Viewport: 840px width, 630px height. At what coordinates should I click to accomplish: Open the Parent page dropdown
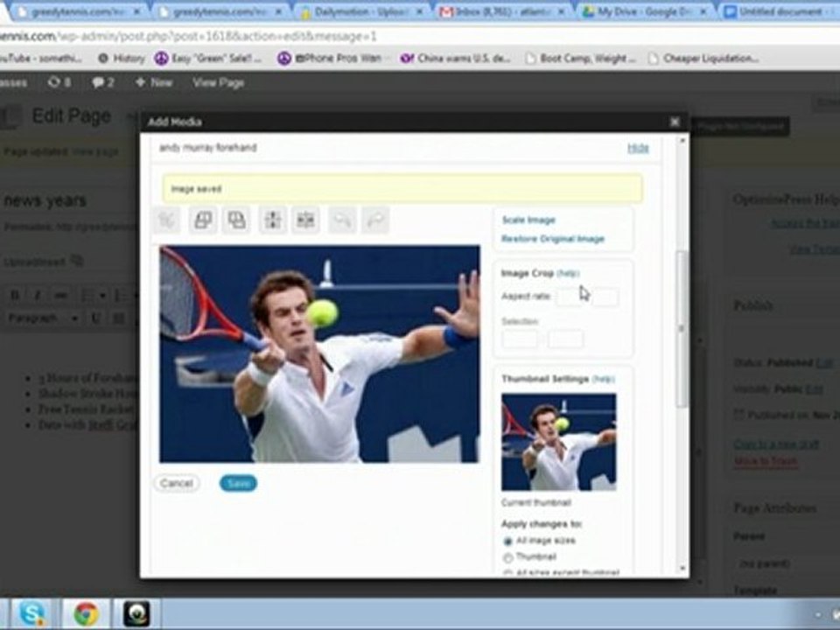click(x=787, y=563)
